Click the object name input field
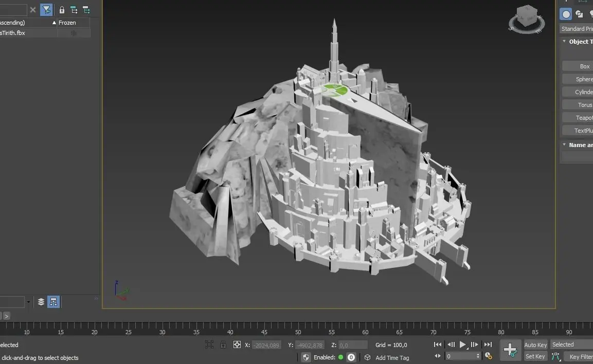This screenshot has width=593, height=364. click(578, 156)
